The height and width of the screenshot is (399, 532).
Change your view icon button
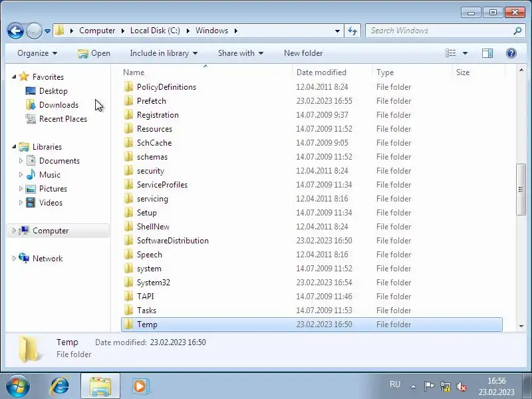451,53
